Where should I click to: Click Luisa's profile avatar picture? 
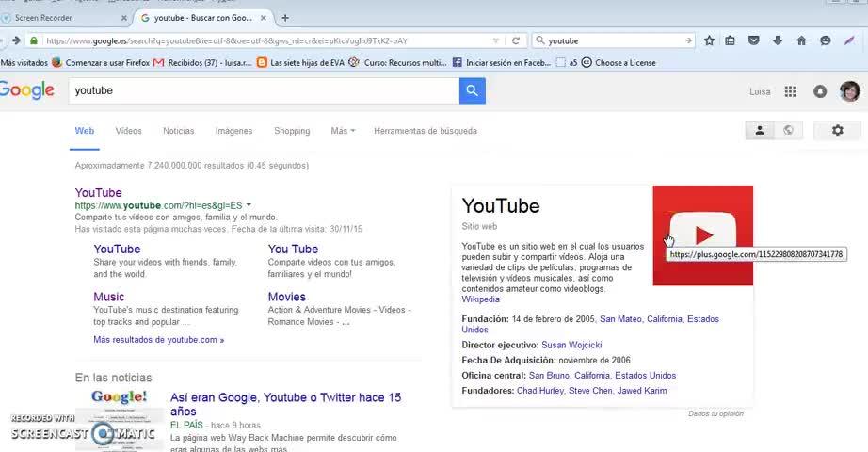tap(850, 91)
